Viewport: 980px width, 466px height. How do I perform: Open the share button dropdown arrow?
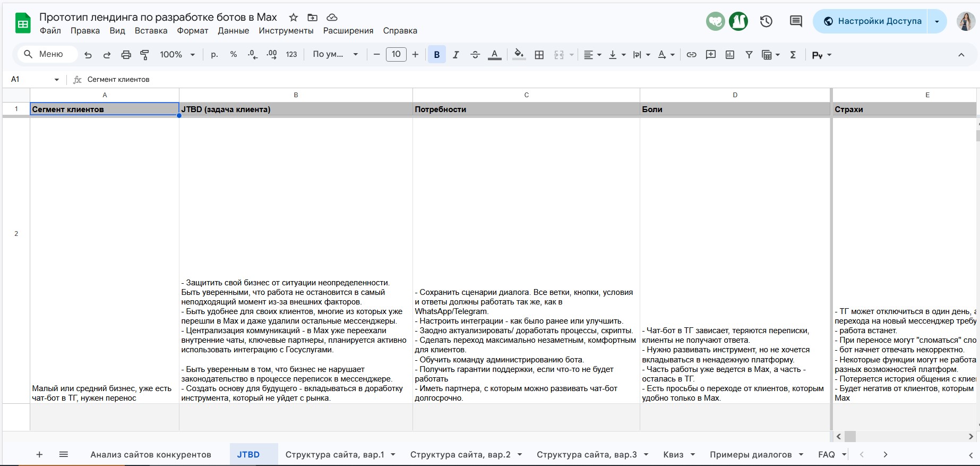point(937,21)
